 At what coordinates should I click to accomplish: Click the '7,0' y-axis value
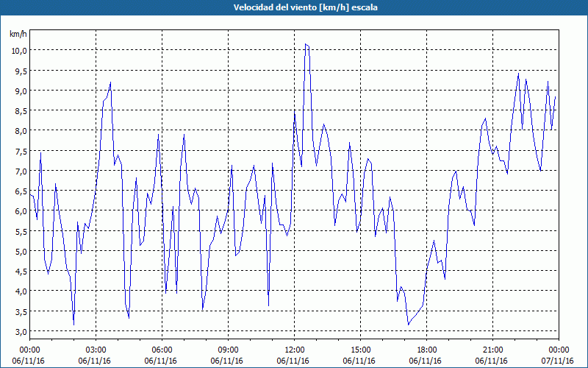coord(21,171)
